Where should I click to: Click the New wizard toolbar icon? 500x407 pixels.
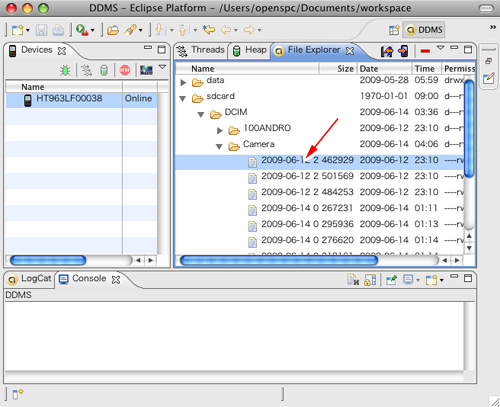tap(17, 30)
